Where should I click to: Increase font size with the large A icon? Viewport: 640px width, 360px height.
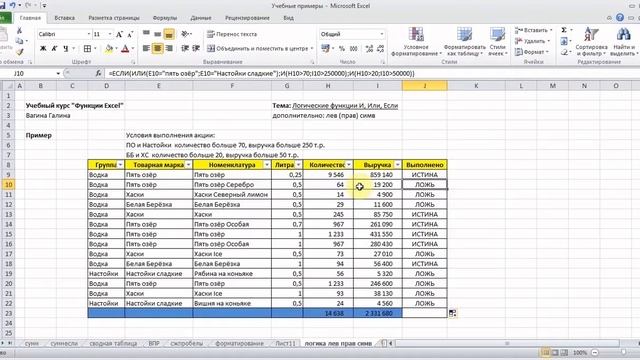[119, 34]
